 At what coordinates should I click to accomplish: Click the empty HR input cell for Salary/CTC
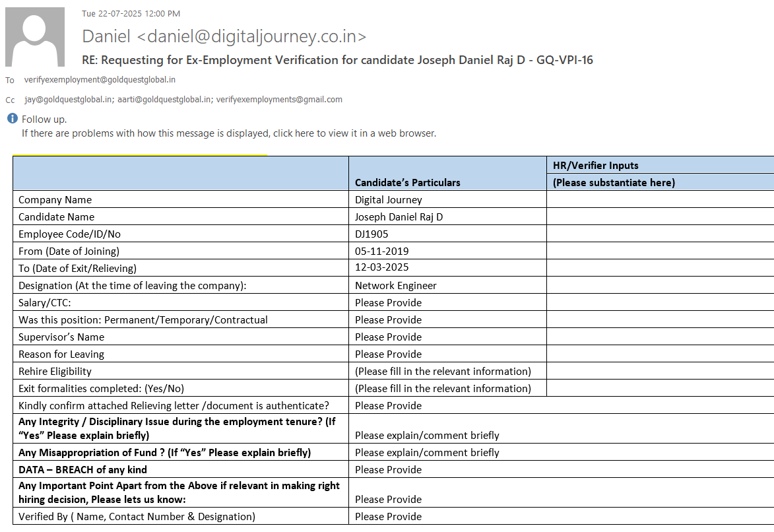(661, 303)
